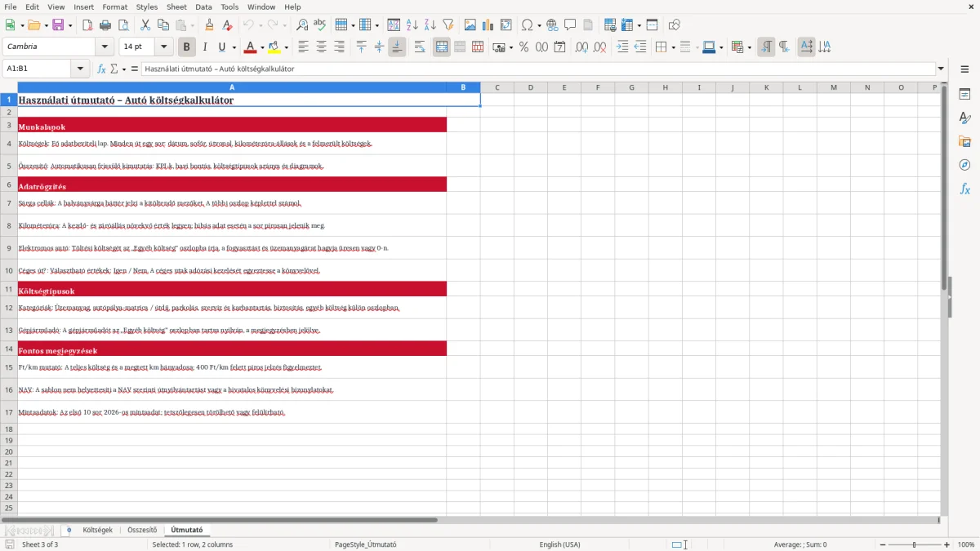980x551 pixels.
Task: Toggle Merge and Center Cells
Action: 442,47
